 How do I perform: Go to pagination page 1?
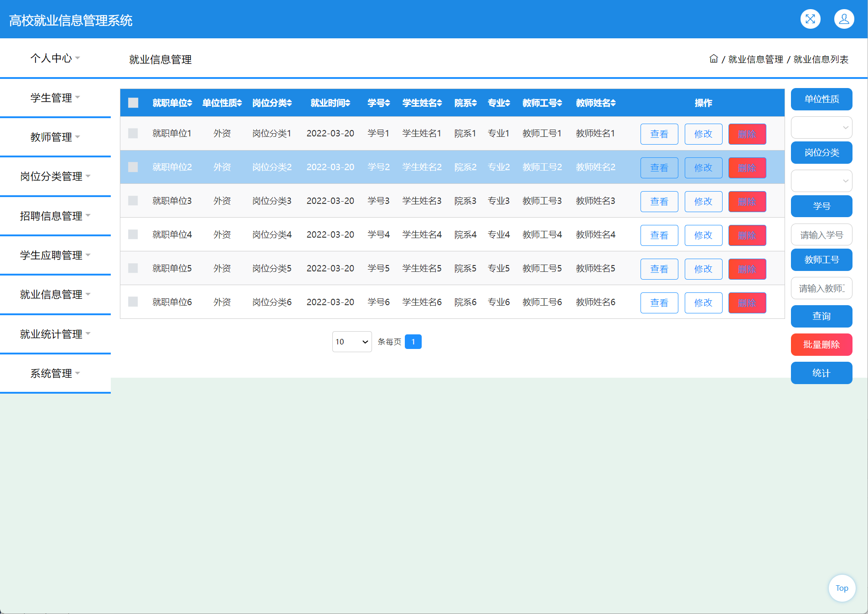click(413, 342)
